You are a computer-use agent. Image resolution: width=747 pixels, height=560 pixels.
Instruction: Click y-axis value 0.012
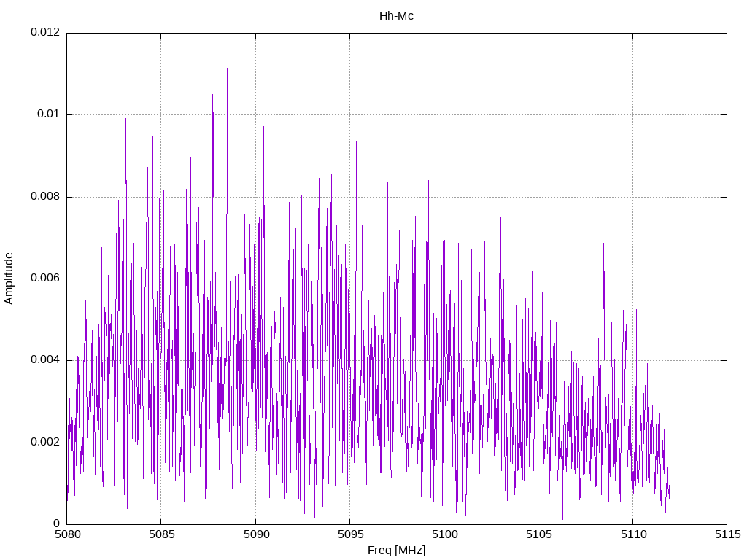[45, 32]
